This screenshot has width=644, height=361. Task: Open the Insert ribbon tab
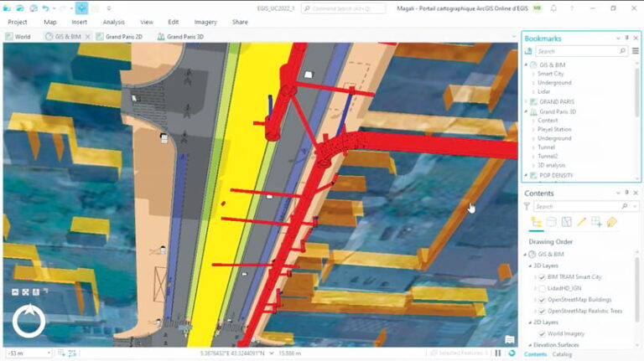coord(80,22)
